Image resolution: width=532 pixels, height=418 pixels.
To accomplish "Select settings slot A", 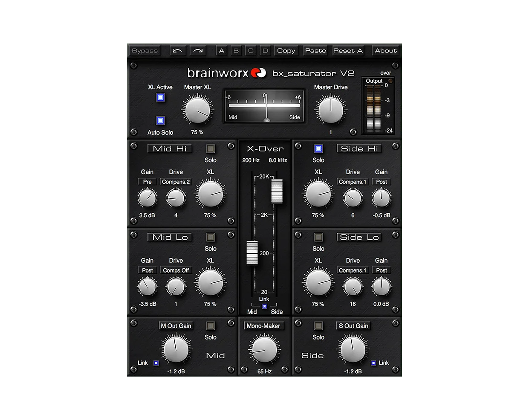I will tap(221, 51).
